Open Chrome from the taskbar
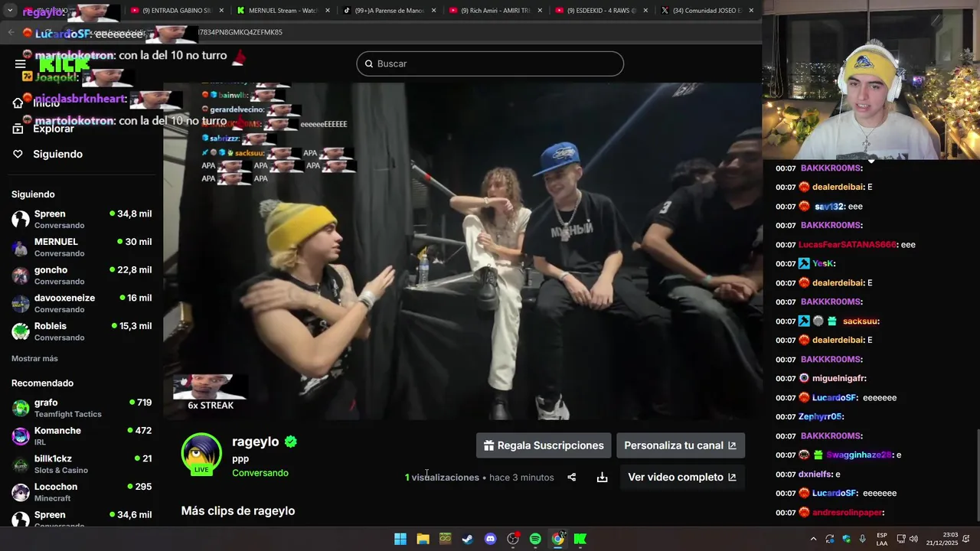The image size is (980, 551). [x=557, y=539]
